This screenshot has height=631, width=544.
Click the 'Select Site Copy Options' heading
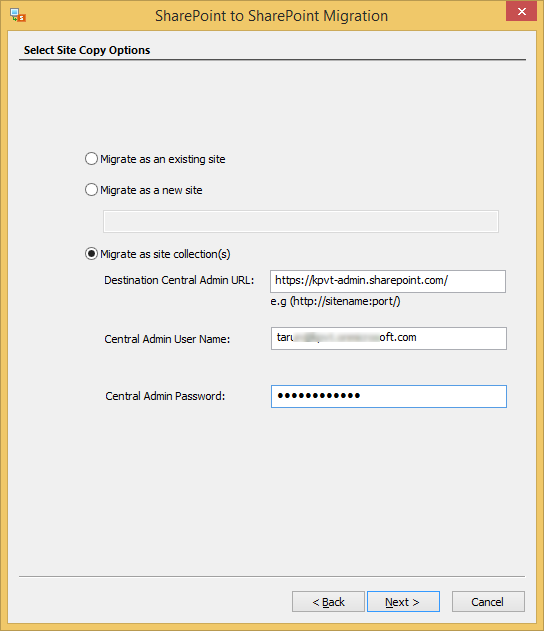(87, 50)
